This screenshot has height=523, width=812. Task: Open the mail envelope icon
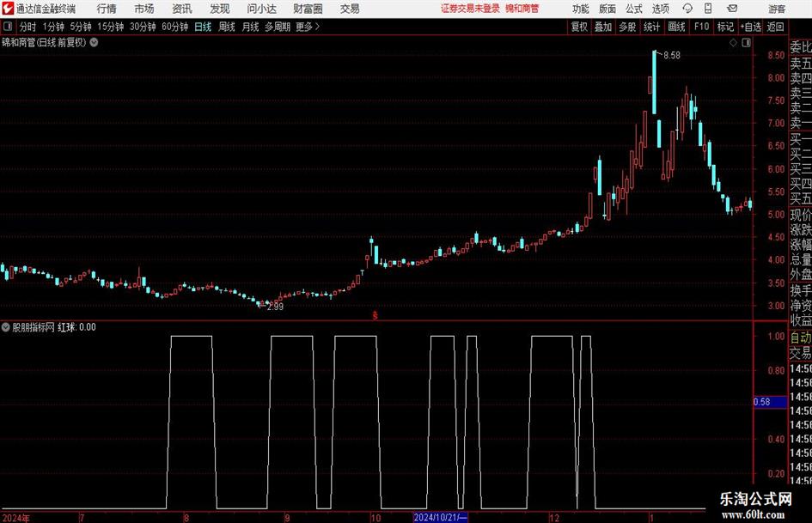[732, 9]
